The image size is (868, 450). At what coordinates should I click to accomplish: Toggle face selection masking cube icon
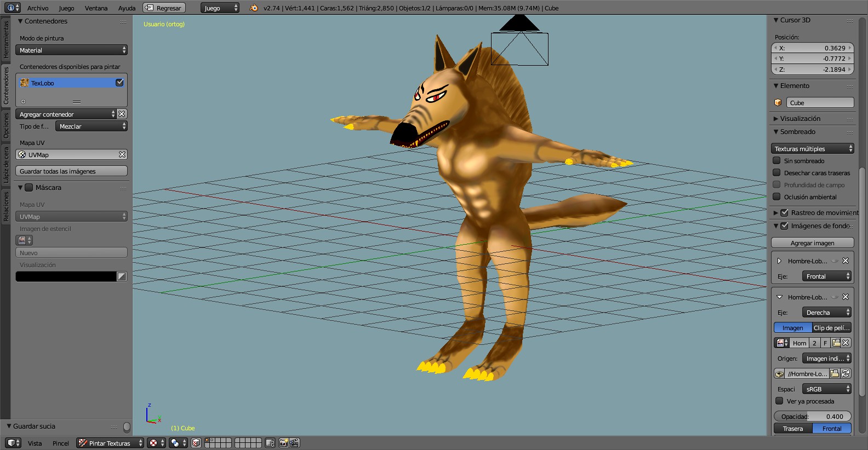[196, 443]
